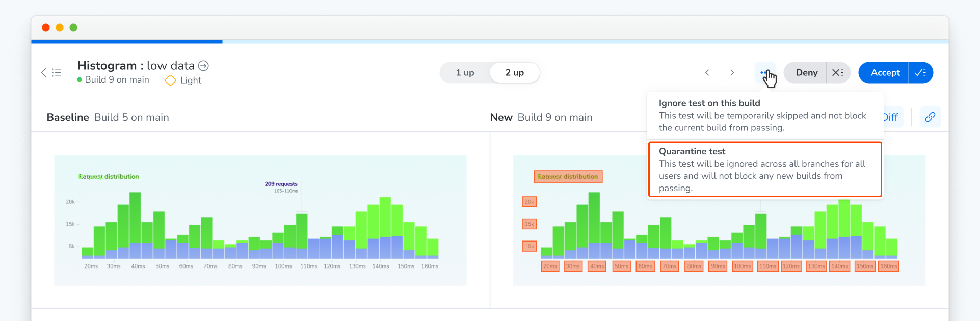Open story via circled arrow icon
Viewport: 980px width, 321px height.
(x=203, y=66)
